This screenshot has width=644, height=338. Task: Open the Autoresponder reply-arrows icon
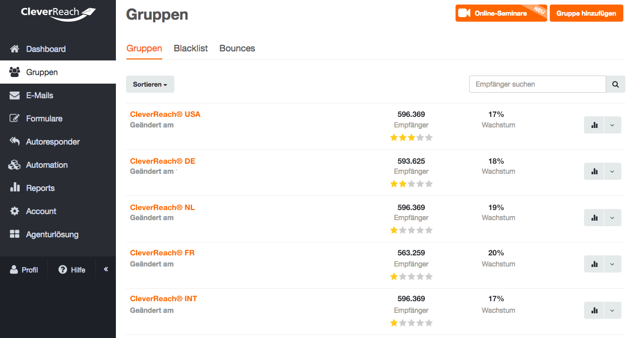pyautogui.click(x=15, y=142)
